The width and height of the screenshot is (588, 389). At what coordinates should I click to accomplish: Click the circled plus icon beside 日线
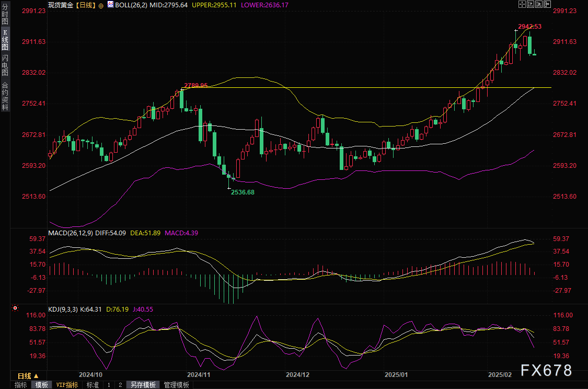(101, 5)
